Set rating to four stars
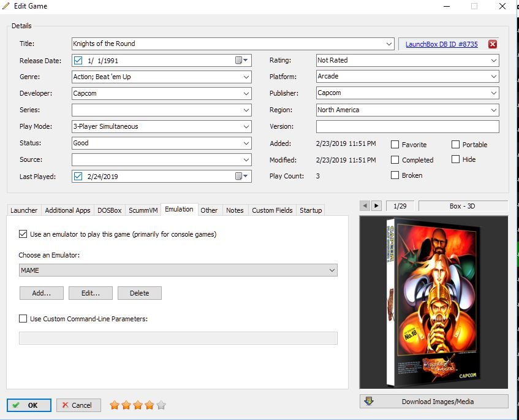The image size is (519, 420). [x=150, y=405]
